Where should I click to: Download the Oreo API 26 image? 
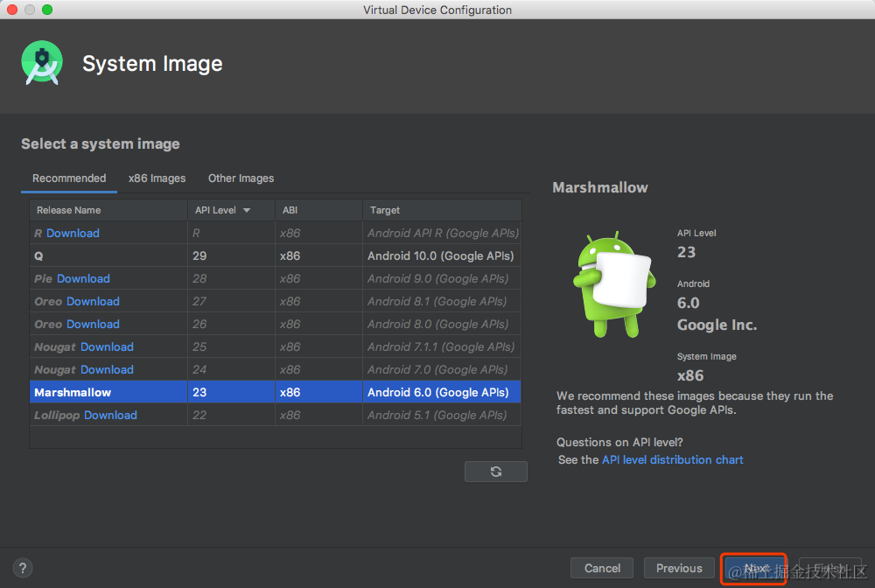(93, 324)
